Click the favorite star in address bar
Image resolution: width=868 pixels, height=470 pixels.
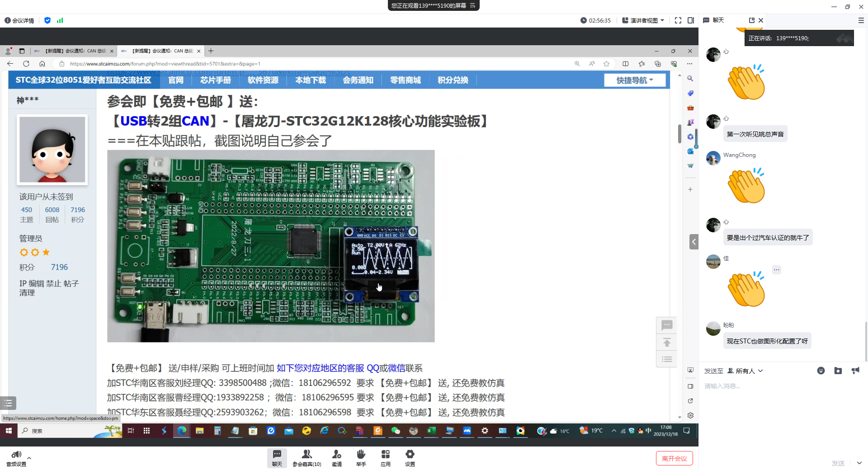click(x=607, y=64)
